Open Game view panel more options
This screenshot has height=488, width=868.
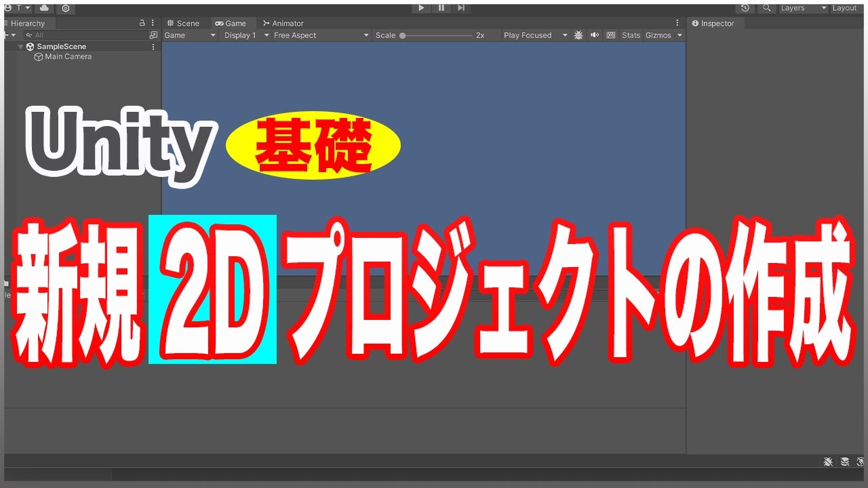[x=677, y=23]
